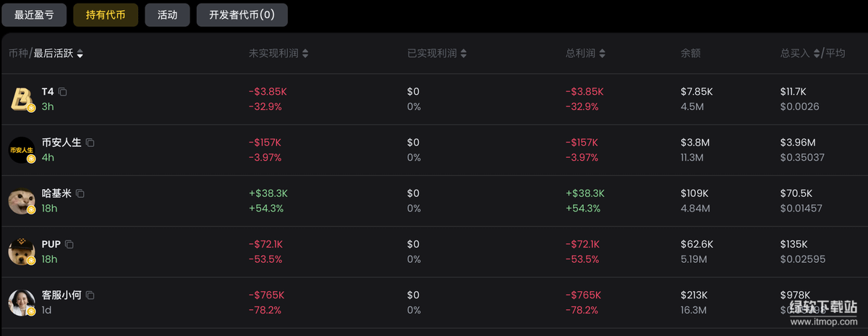Click the 客服小何 avatar image

tap(22, 303)
